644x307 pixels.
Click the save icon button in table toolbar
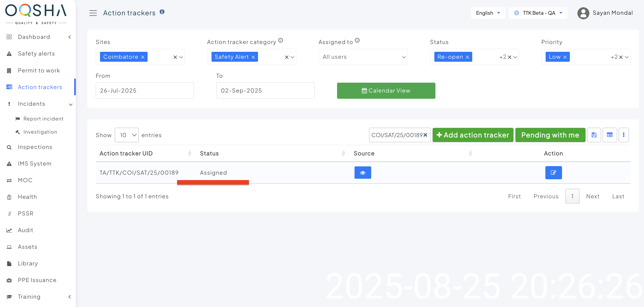pyautogui.click(x=594, y=135)
